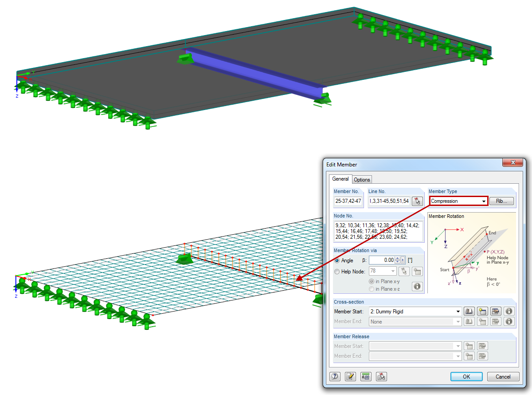Viewport: 532px width, 395px height.
Task: Click the Line No. input field
Action: 389,202
